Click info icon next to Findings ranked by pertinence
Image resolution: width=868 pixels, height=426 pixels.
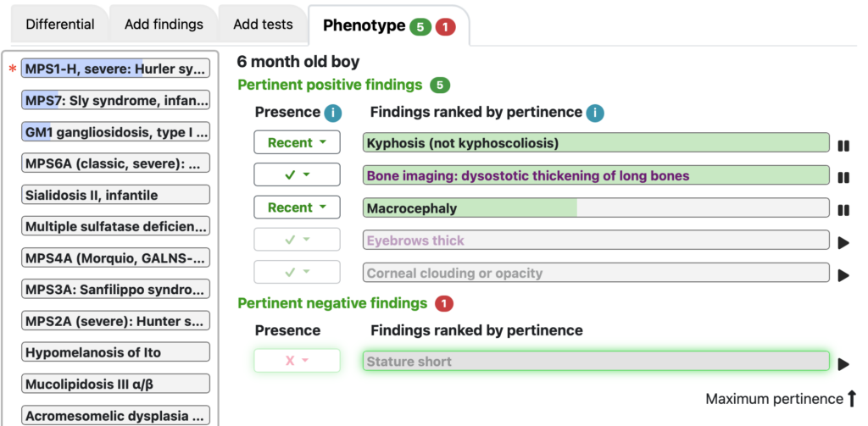595,113
